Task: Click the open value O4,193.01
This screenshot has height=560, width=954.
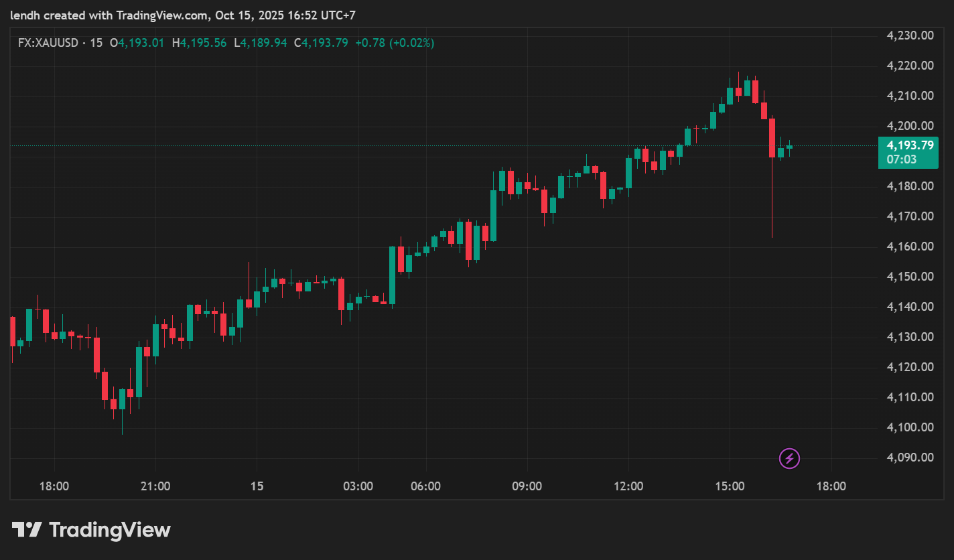Action: [x=137, y=43]
